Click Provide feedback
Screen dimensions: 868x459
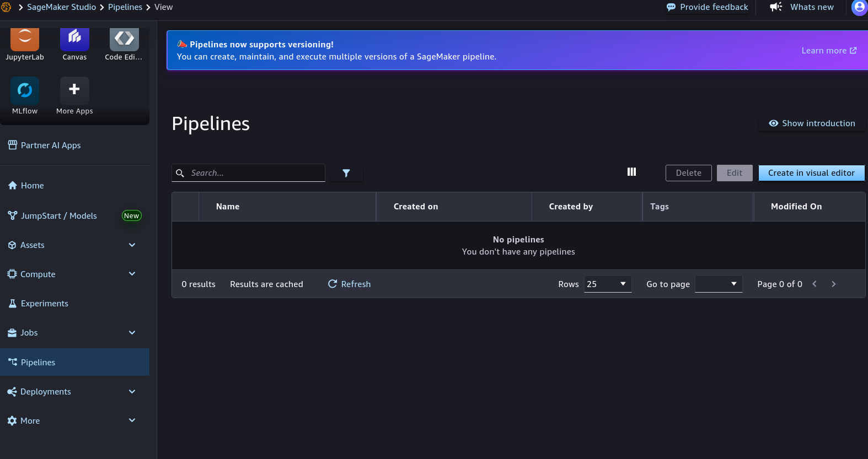point(708,7)
